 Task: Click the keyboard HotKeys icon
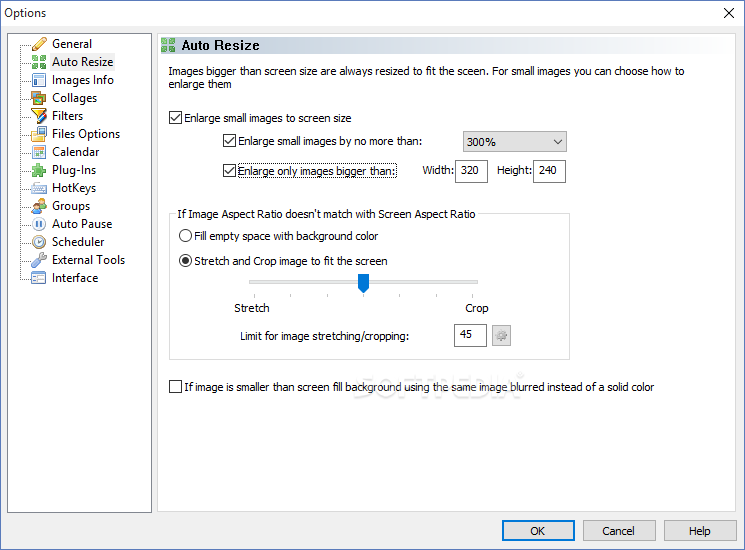pyautogui.click(x=39, y=188)
